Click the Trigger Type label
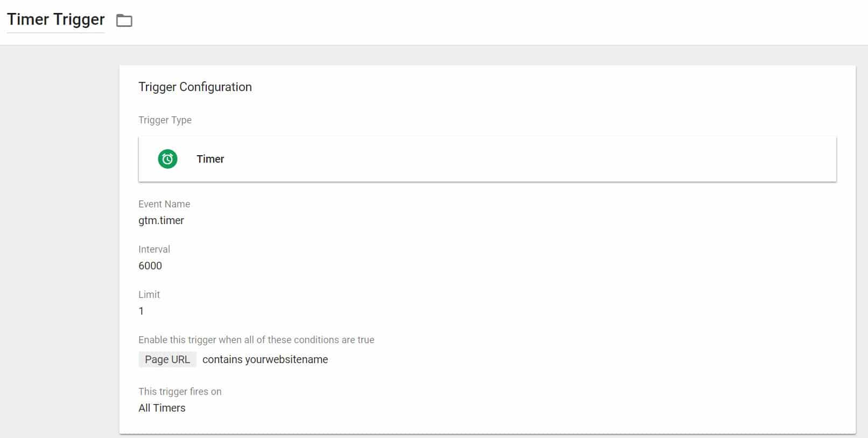This screenshot has width=868, height=438. coord(165,120)
